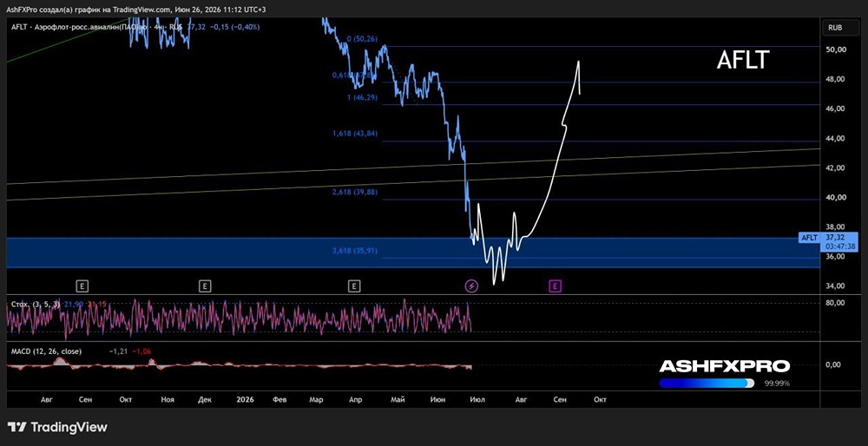Click the purple lightning event marker near Июл
Viewport: 868px width, 446px height.
click(471, 286)
